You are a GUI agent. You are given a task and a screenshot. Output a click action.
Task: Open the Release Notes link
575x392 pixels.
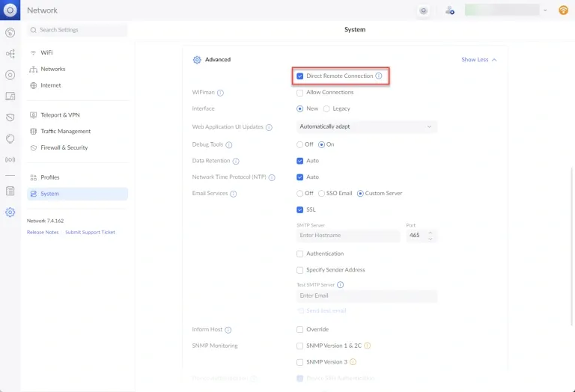43,233
